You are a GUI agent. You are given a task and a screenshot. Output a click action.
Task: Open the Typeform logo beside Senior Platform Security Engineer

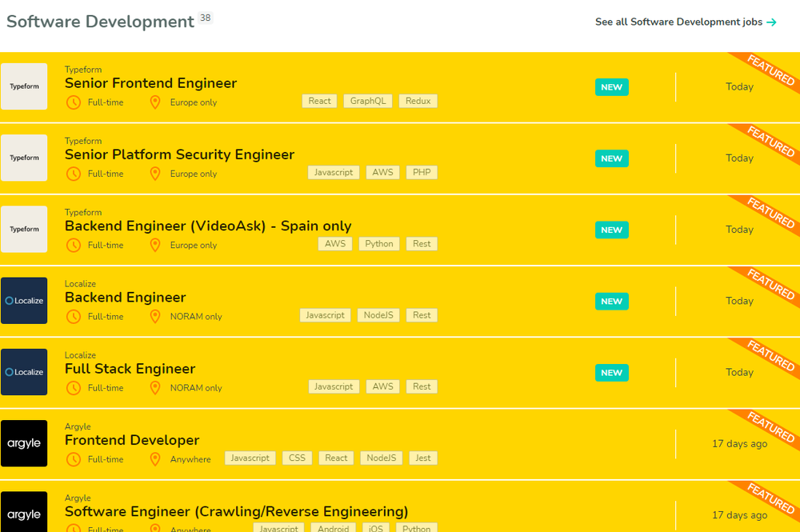pyautogui.click(x=24, y=158)
